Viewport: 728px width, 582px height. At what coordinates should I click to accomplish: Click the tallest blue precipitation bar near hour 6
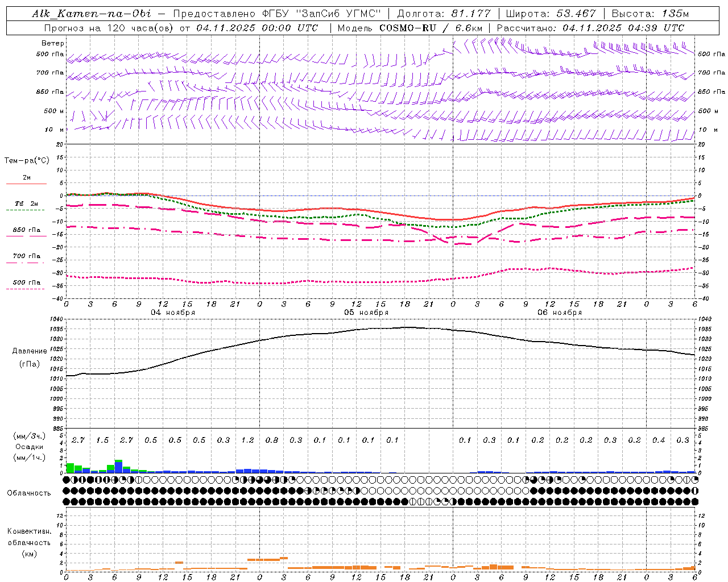point(118,467)
